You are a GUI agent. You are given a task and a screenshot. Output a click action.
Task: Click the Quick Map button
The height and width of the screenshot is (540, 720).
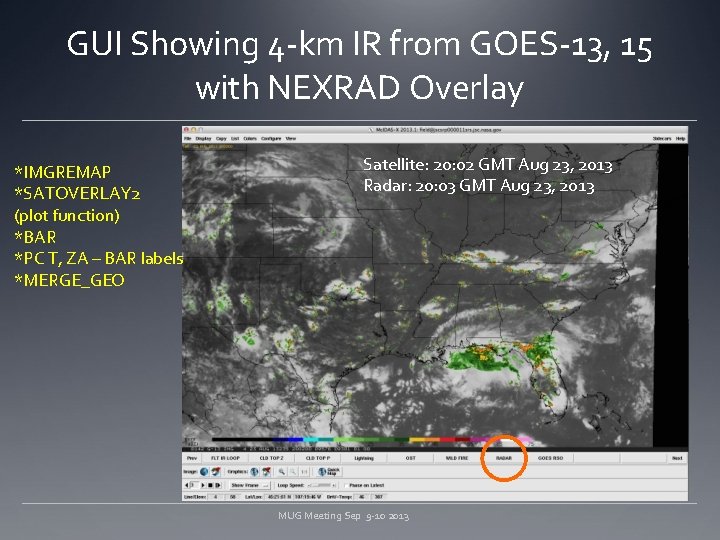click(x=329, y=472)
